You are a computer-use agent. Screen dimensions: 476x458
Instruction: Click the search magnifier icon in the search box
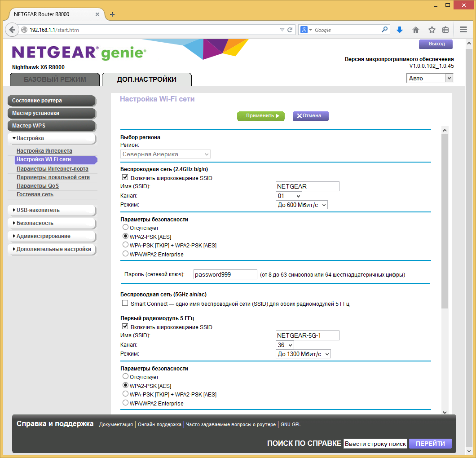[x=385, y=30]
